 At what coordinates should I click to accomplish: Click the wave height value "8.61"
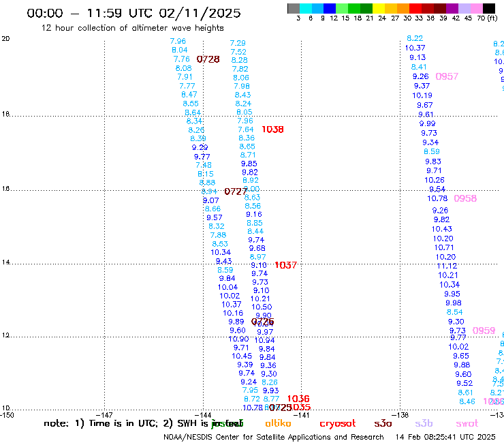[x=465, y=393]
